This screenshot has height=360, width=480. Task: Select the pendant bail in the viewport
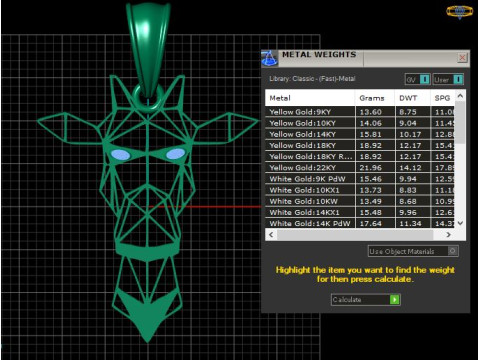coord(149,50)
